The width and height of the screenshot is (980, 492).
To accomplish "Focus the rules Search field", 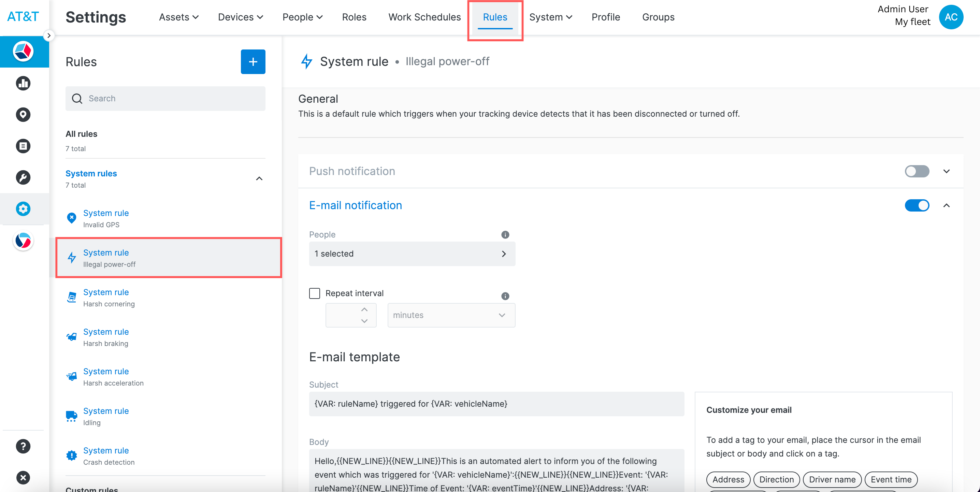I will pos(165,99).
